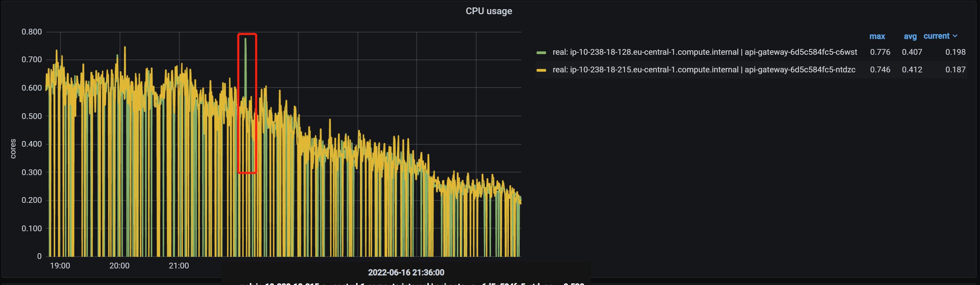The width and height of the screenshot is (980, 285).
Task: Click the 21:00 time axis label
Action: [x=179, y=266]
